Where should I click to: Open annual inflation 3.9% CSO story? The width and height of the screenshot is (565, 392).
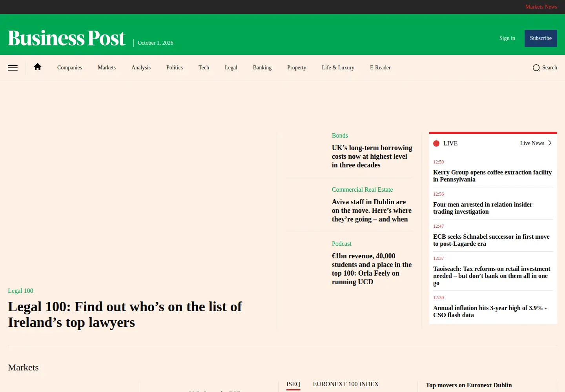click(x=490, y=312)
